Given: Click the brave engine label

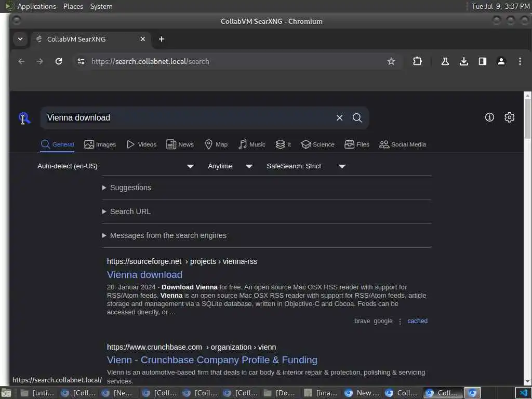Looking at the screenshot, I should click(x=362, y=321).
